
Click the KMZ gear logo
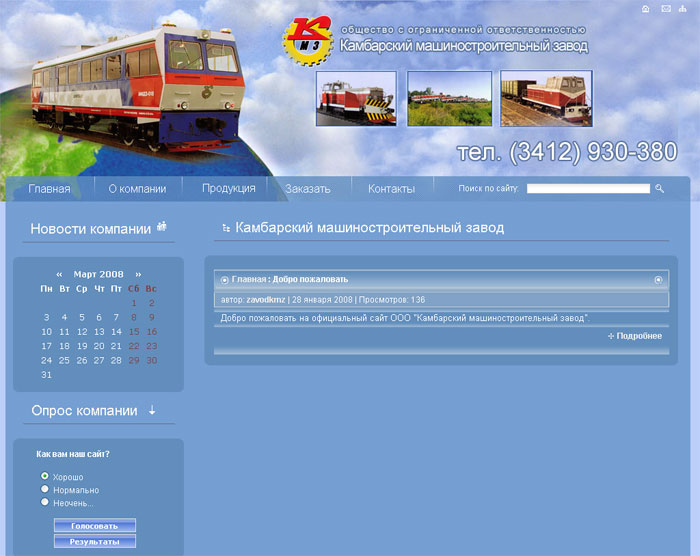click(x=308, y=41)
